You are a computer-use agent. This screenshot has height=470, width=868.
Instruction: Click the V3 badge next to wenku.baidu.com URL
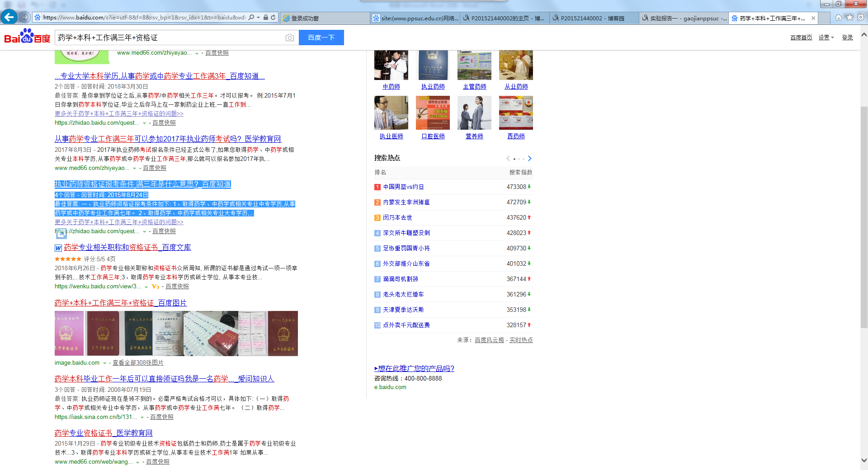(156, 287)
